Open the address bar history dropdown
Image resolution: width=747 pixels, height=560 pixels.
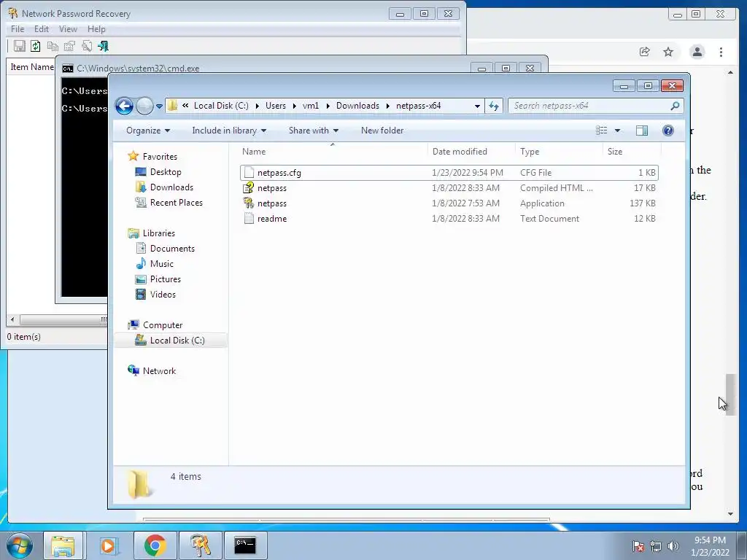pyautogui.click(x=477, y=106)
